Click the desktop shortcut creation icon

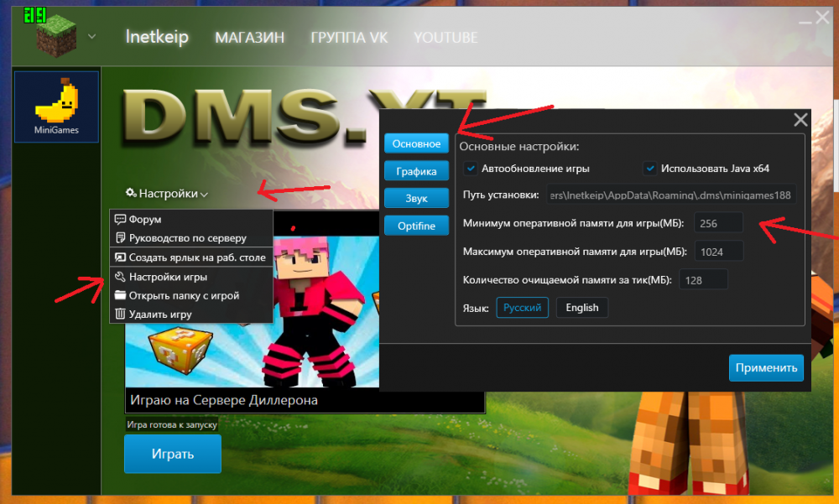click(x=120, y=257)
